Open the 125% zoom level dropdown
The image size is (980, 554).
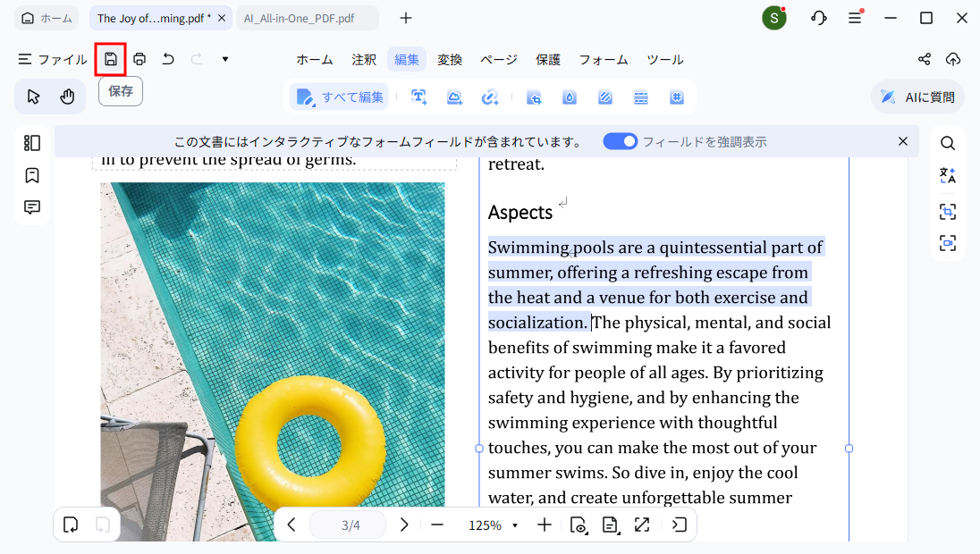(491, 525)
